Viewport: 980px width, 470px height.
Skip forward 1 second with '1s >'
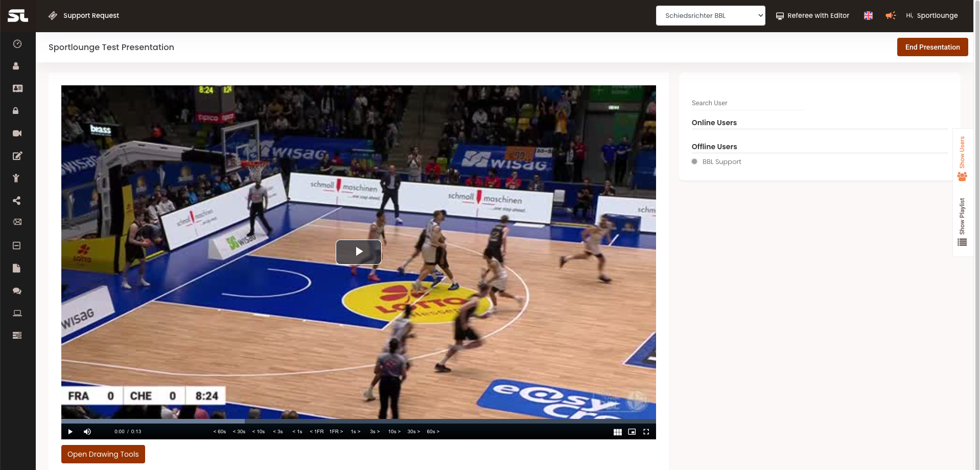(356, 432)
